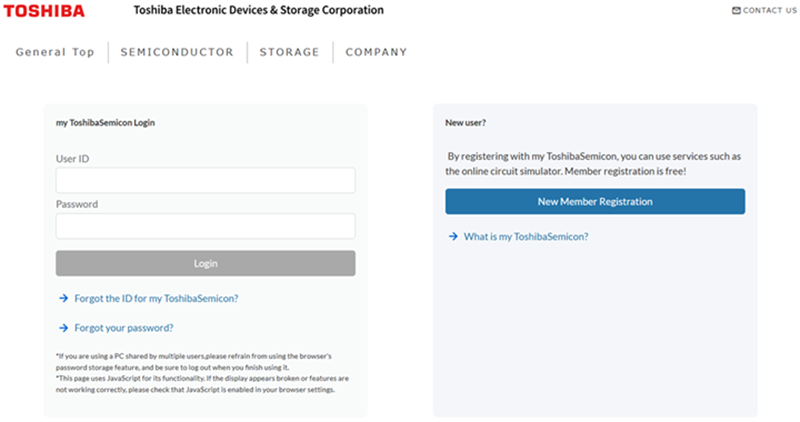The image size is (800, 422).
Task: Click the Password label
Action: coord(77,204)
